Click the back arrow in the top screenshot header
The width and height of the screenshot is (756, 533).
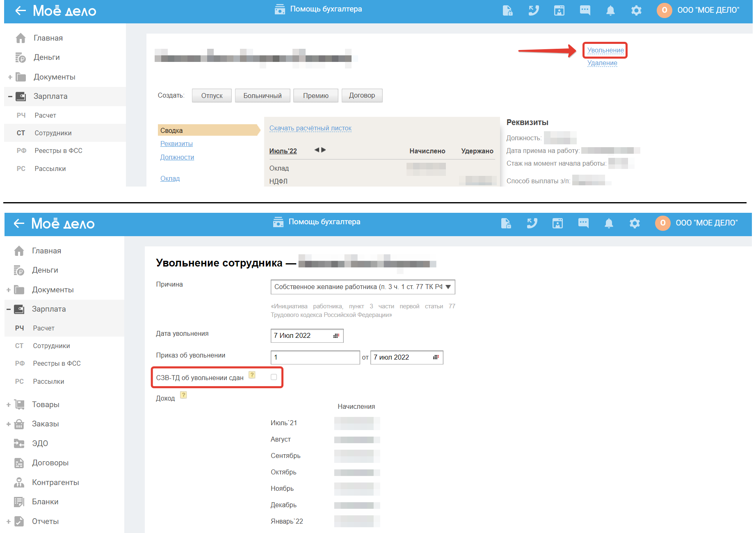(x=21, y=11)
